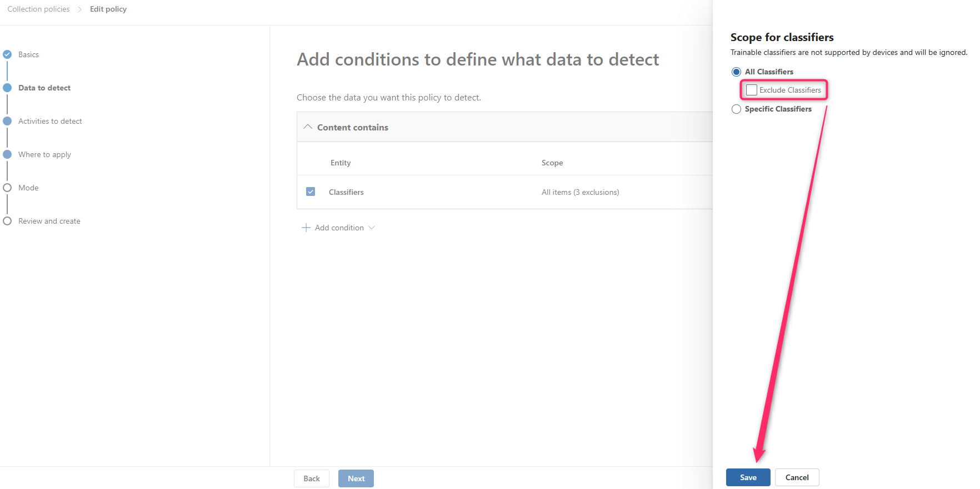The image size is (980, 489).
Task: Click the Activities to detect step circle
Action: (7, 121)
